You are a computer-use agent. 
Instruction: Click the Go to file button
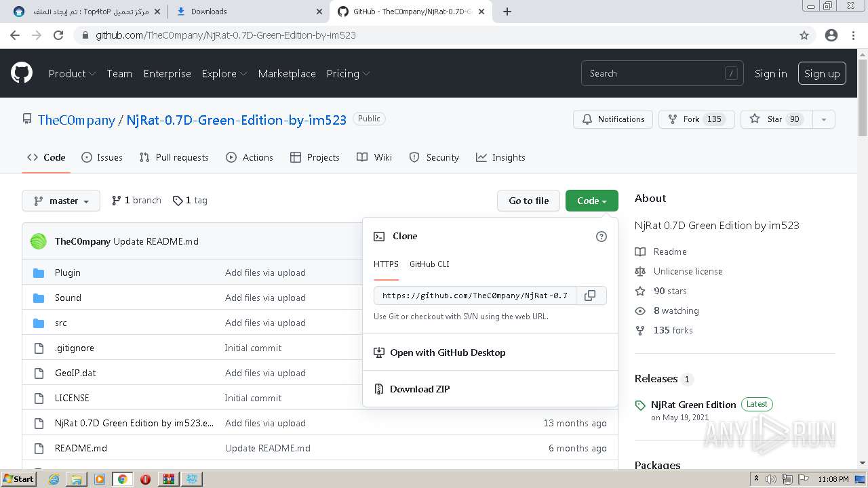(529, 201)
